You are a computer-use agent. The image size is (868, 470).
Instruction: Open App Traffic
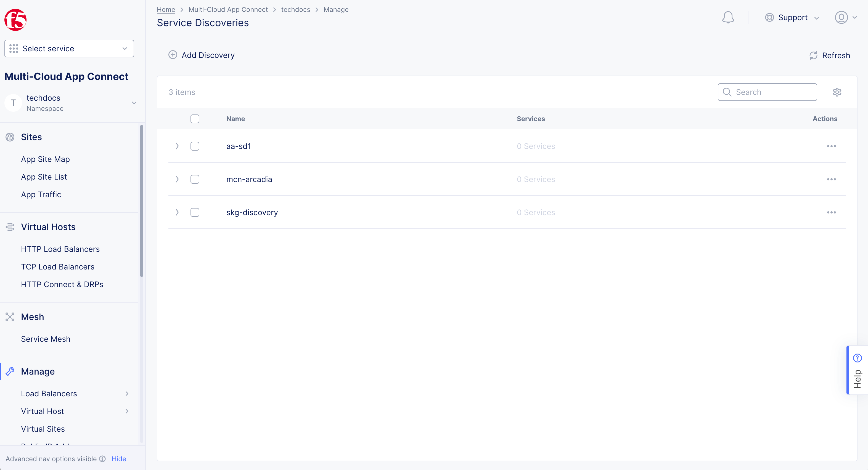point(41,195)
